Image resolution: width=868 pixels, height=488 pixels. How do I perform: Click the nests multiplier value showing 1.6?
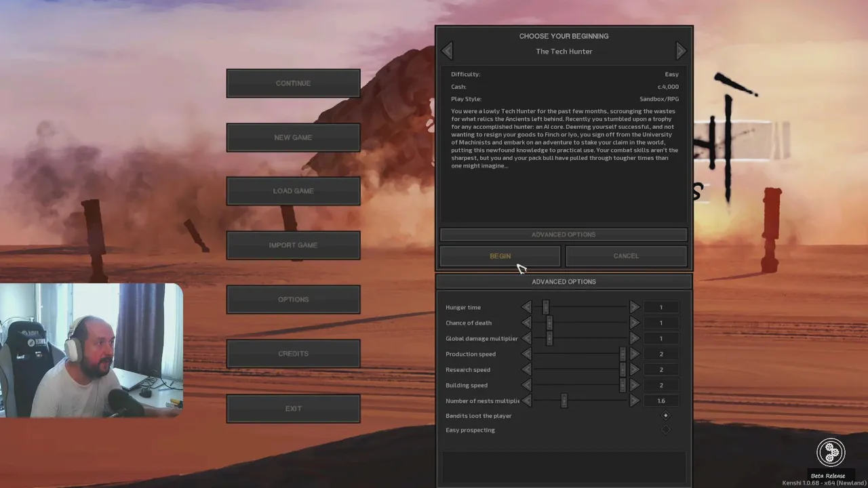click(x=661, y=401)
